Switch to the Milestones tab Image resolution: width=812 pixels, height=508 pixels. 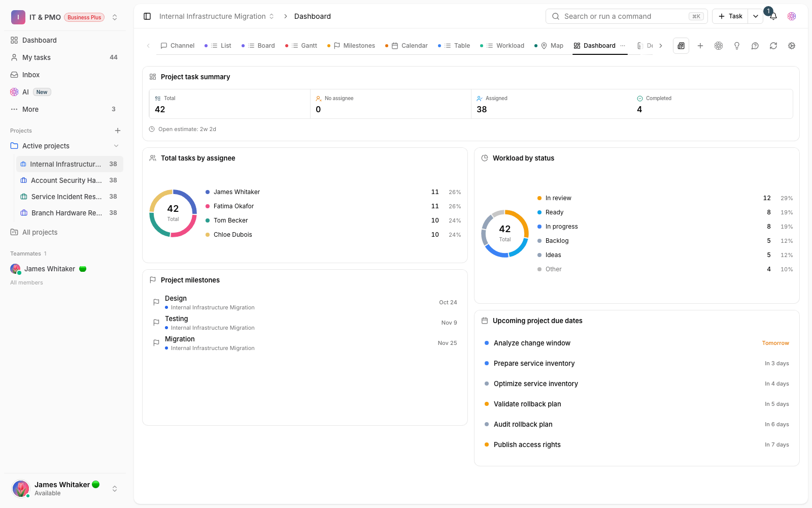(351, 46)
